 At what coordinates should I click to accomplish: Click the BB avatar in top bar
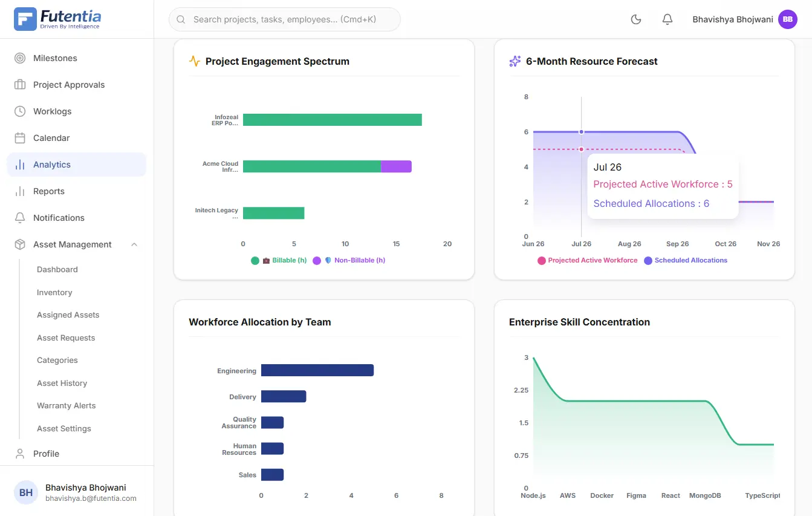tap(788, 19)
